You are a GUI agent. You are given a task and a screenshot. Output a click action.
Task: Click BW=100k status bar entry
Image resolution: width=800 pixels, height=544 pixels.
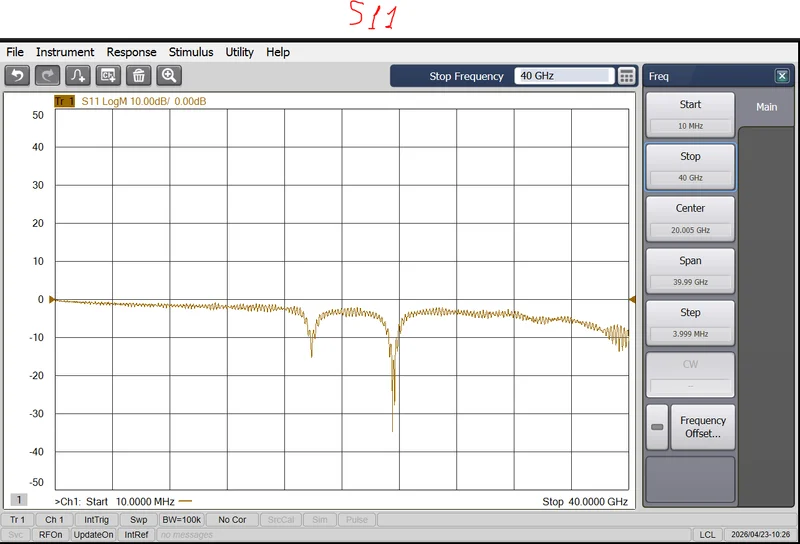pos(182,520)
